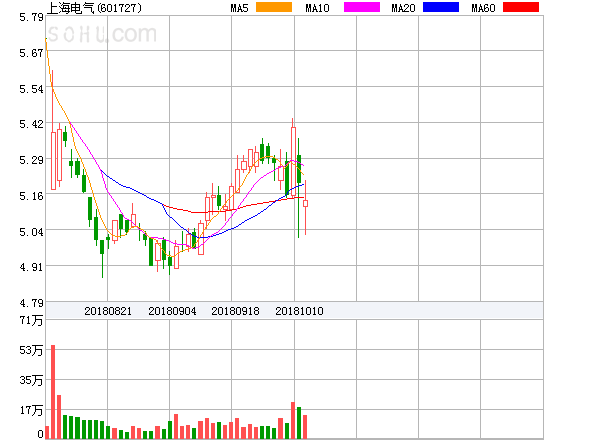The image size is (600, 440).
Task: Click the 20180821 date label
Action: click(x=108, y=311)
